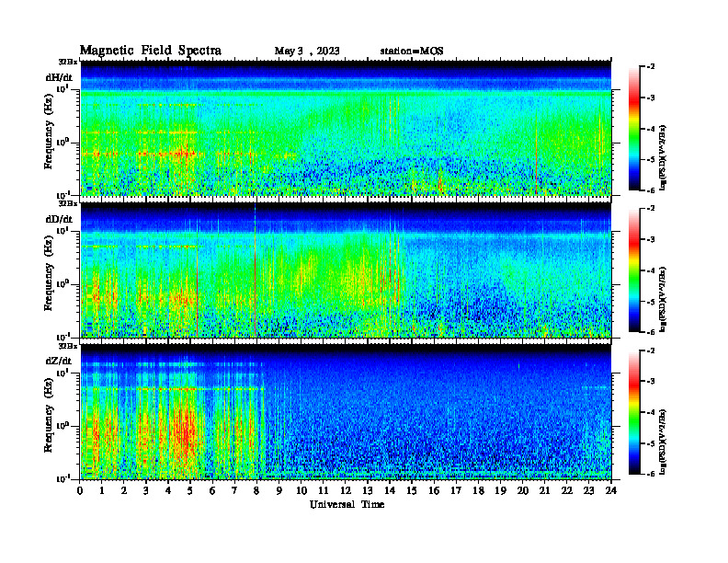Click the hour "16" tick label
Viewport: 728px width, 563px height.
(x=434, y=490)
